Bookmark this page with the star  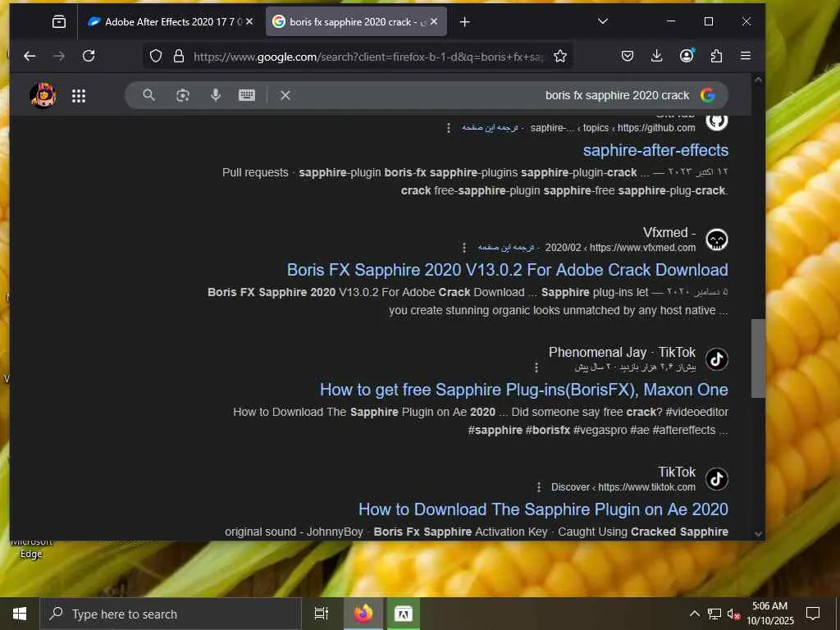point(560,56)
